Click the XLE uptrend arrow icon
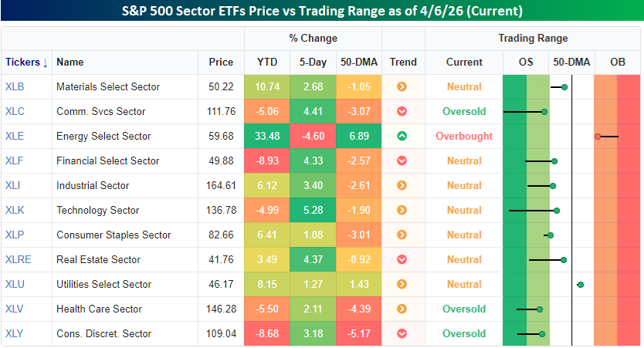This screenshot has height=348, width=644. (x=402, y=137)
